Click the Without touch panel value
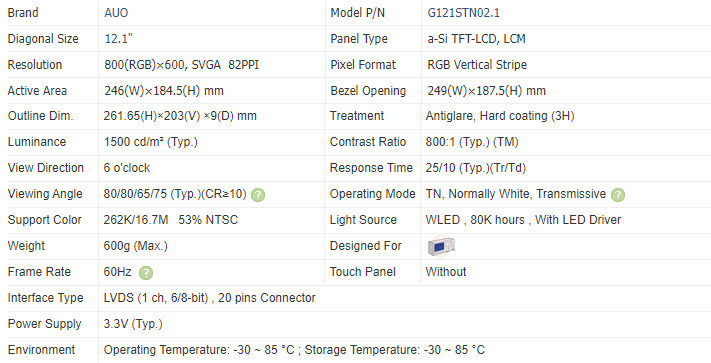Image resolution: width=711 pixels, height=363 pixels. (x=446, y=272)
